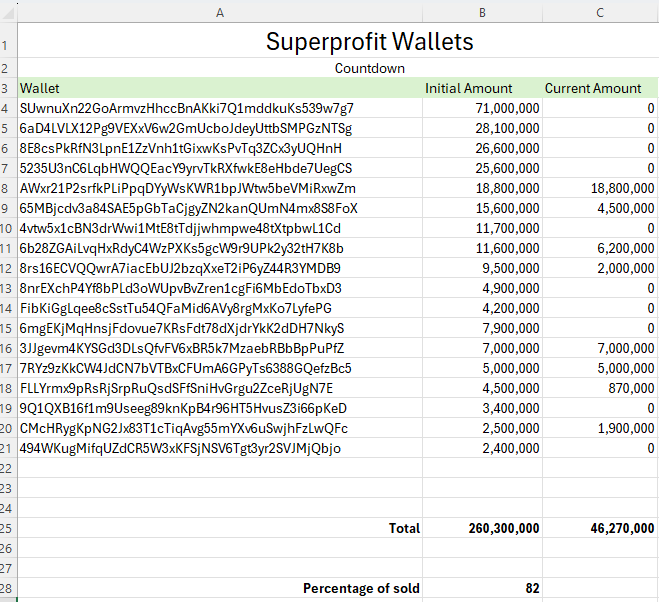The width and height of the screenshot is (659, 602).
Task: Select initial amount 3,400,000
Action: [x=482, y=408]
